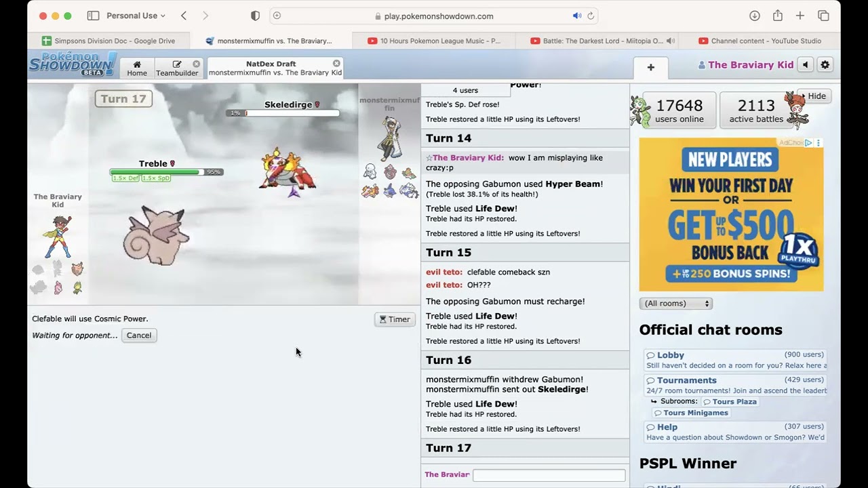The height and width of the screenshot is (488, 868).
Task: Click the 17648 users online button
Action: [x=679, y=110]
